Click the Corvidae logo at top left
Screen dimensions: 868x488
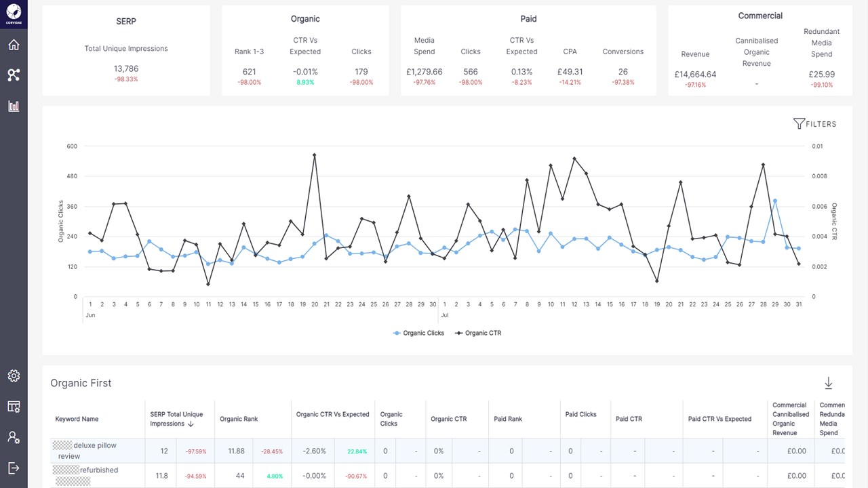[14, 14]
